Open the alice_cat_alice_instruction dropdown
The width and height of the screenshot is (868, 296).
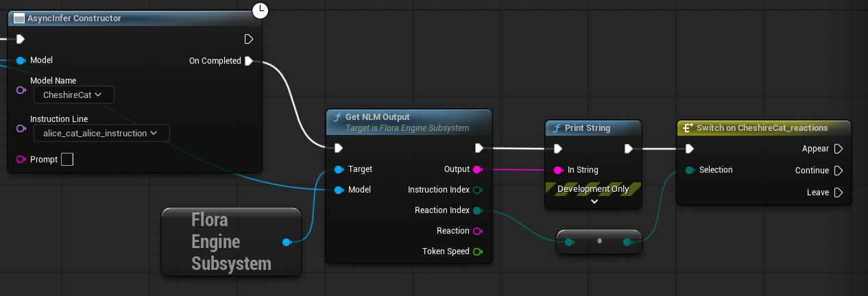(x=101, y=133)
